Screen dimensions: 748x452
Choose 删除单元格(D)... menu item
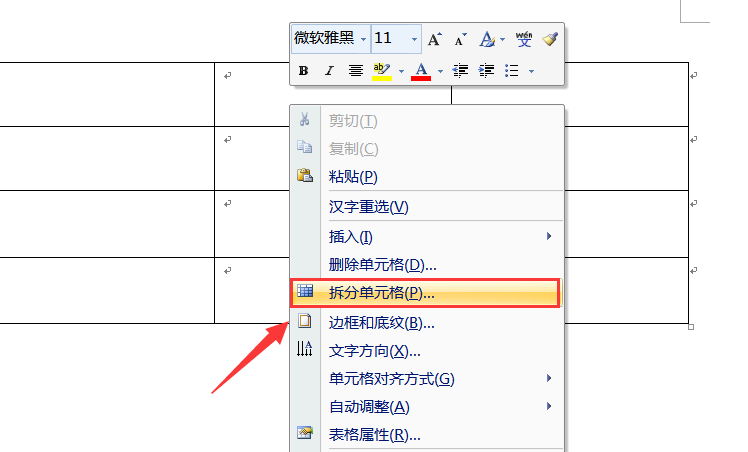(x=427, y=265)
